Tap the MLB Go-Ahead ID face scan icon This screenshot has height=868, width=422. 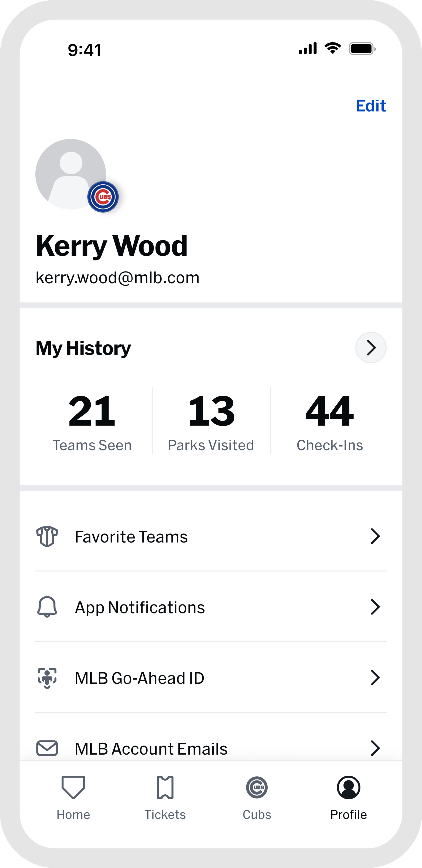coord(47,678)
